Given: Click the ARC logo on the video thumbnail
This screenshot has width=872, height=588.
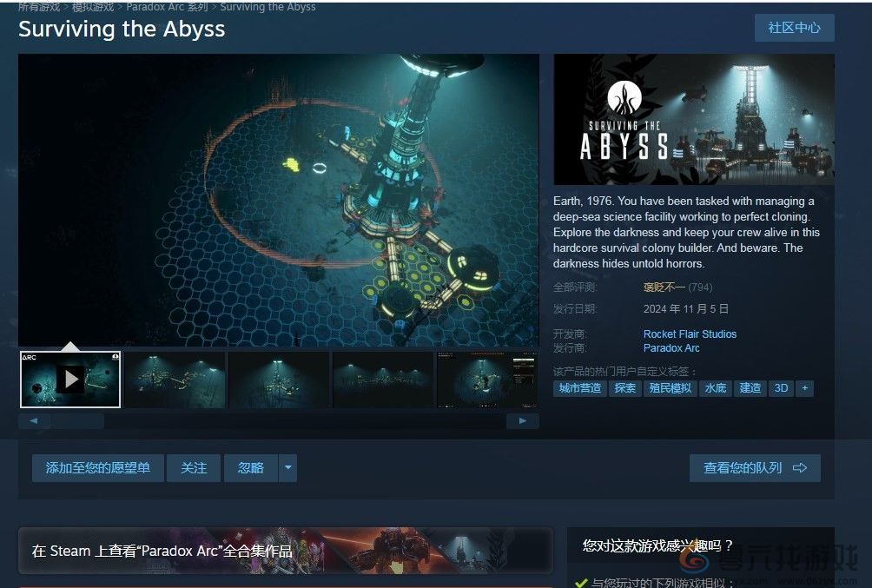Looking at the screenshot, I should pos(30,356).
